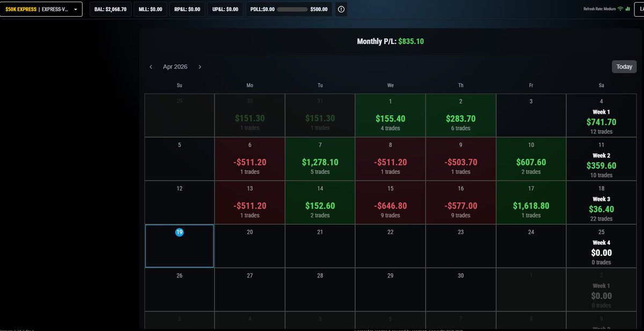Select highlighted April 19 today cell
The width and height of the screenshot is (644, 331).
tap(179, 246)
